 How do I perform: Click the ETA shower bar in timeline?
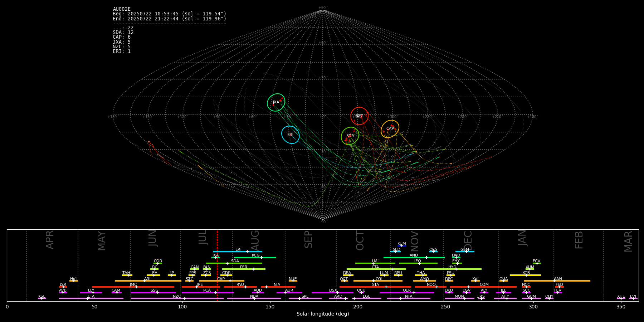[x=91, y=298]
